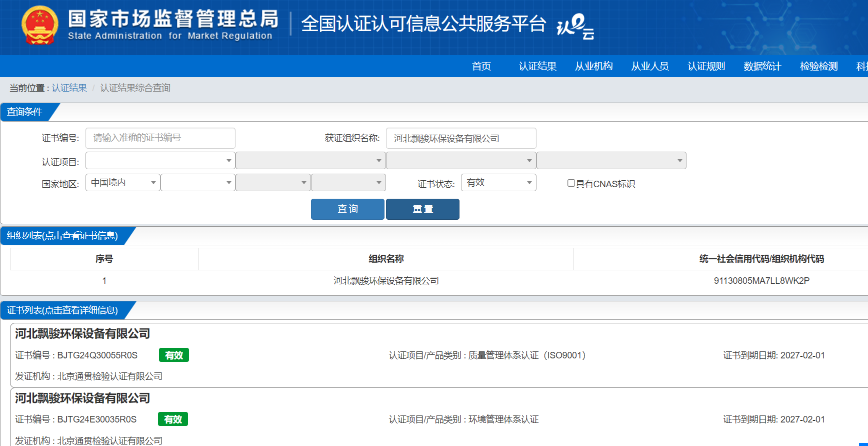The width and height of the screenshot is (868, 446).
Task: Focus the 获证组织名称 input field
Action: 461,138
